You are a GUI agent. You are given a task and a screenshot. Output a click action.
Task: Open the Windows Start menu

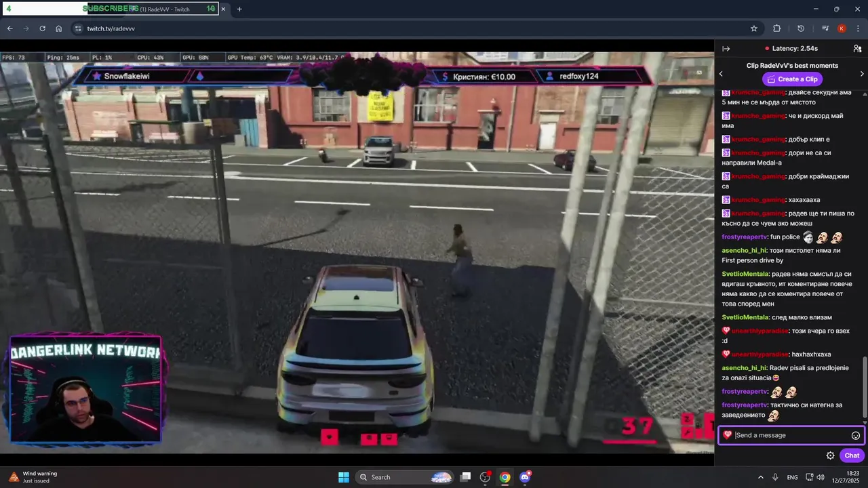pyautogui.click(x=344, y=477)
